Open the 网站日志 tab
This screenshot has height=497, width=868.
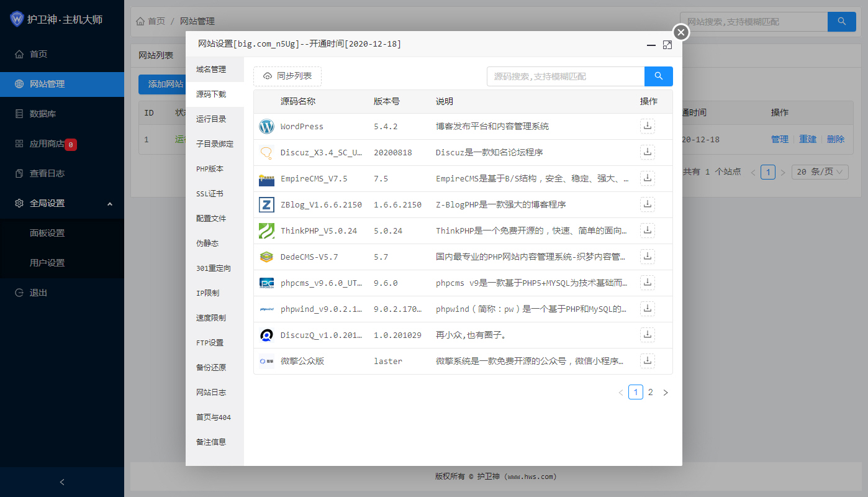[x=215, y=393]
